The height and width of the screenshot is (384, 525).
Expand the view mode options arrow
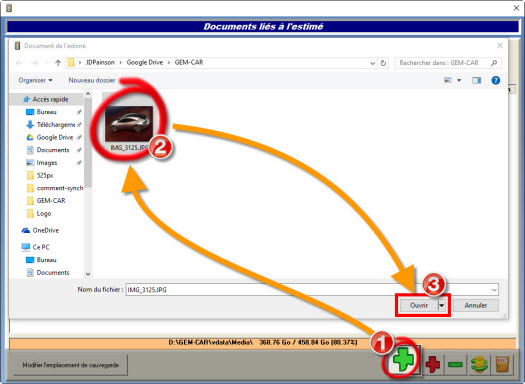click(459, 80)
